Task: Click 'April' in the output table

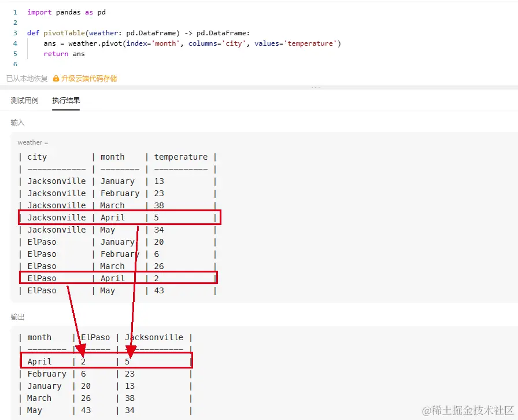Action: 39,362
